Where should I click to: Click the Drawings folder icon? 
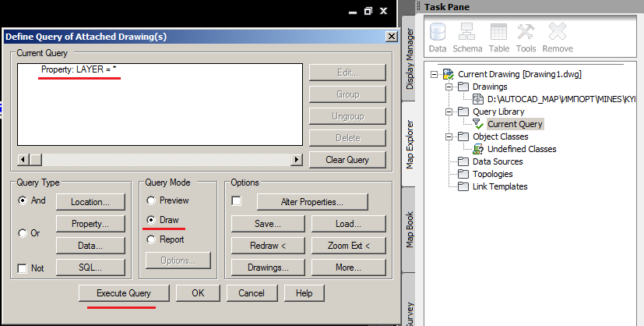click(x=463, y=87)
